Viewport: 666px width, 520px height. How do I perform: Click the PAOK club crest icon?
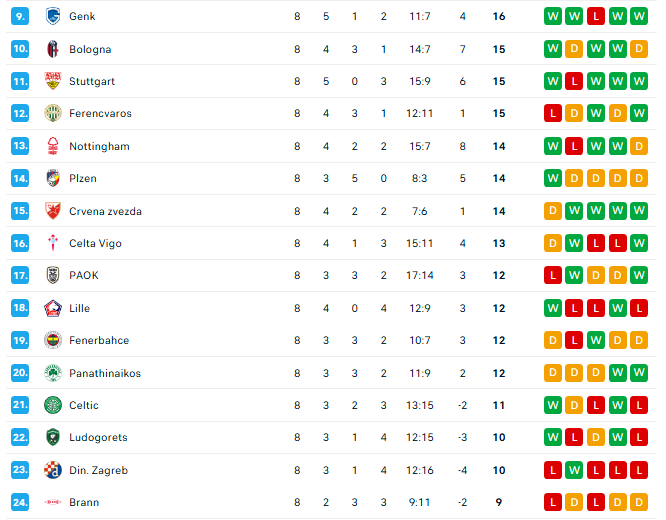[53, 275]
